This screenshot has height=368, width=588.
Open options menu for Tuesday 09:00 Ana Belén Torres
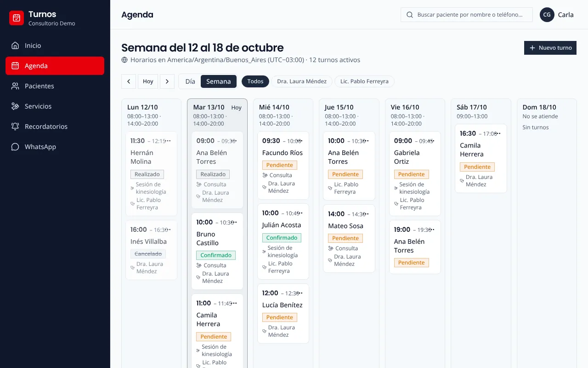(234, 141)
